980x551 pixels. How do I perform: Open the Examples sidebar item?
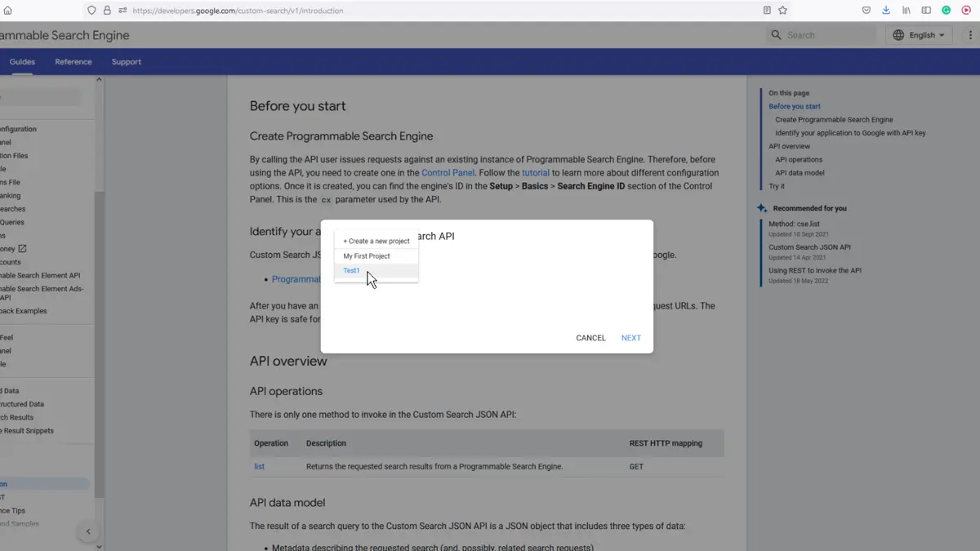(x=24, y=311)
